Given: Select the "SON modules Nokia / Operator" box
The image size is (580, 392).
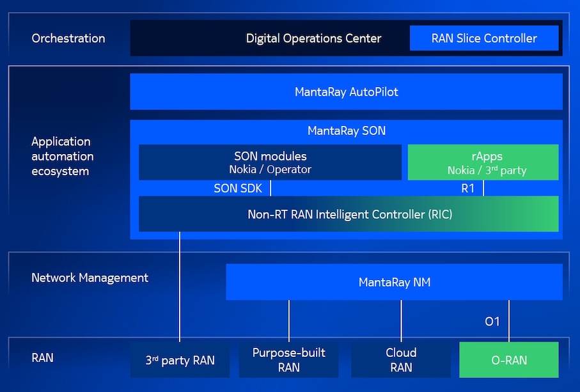Looking at the screenshot, I should 270,162.
